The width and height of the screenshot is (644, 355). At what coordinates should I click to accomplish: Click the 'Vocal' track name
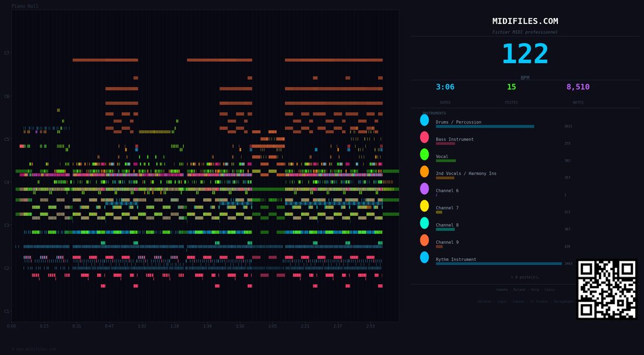click(x=442, y=156)
